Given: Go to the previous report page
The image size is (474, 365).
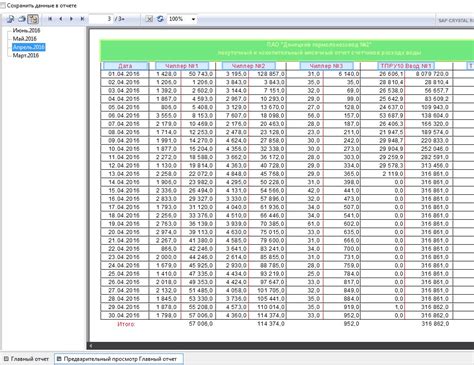Looking at the screenshot, I should (61, 19).
